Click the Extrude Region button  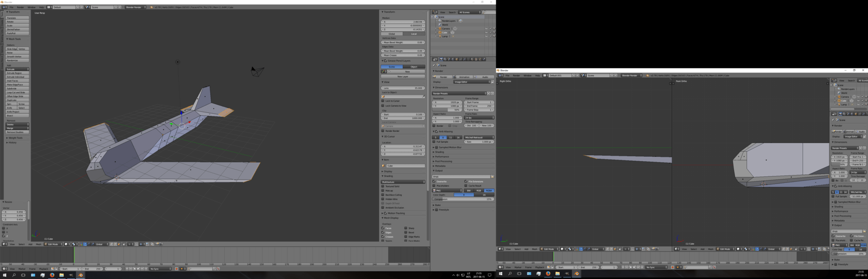[17, 73]
